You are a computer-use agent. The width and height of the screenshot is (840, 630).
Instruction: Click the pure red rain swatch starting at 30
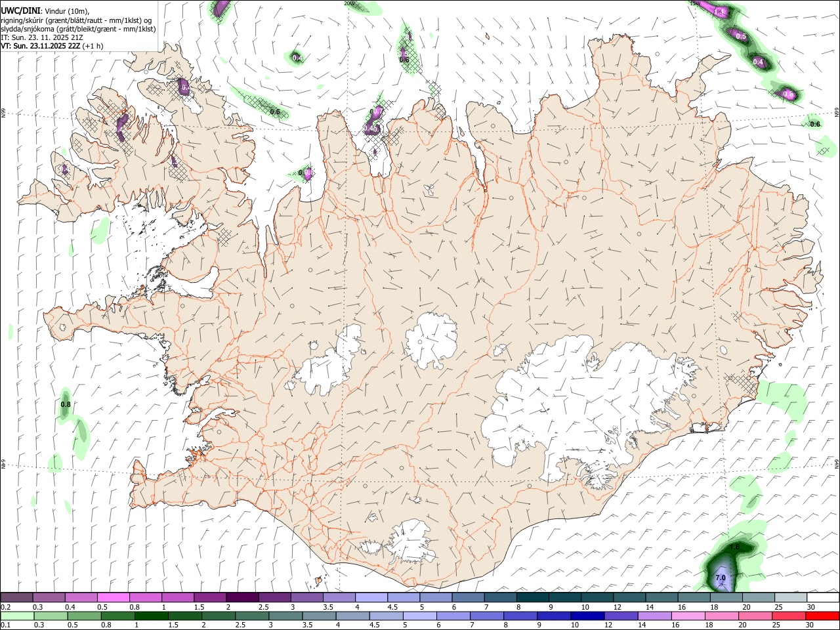pos(822,616)
